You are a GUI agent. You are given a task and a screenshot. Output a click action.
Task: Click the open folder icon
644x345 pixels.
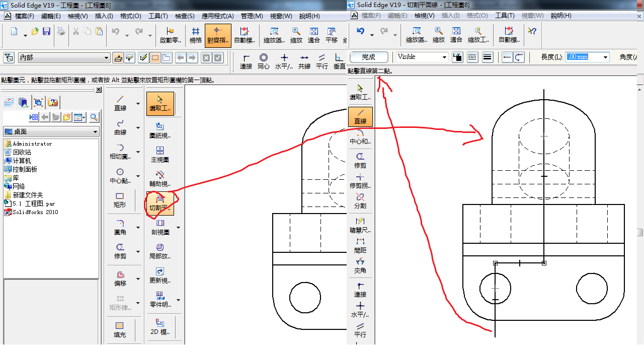pyautogui.click(x=35, y=32)
